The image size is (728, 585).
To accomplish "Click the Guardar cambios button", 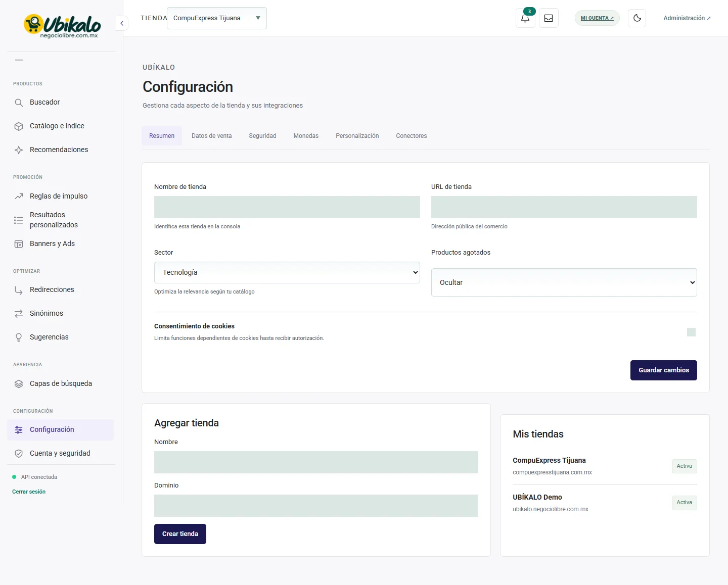I will point(663,370).
